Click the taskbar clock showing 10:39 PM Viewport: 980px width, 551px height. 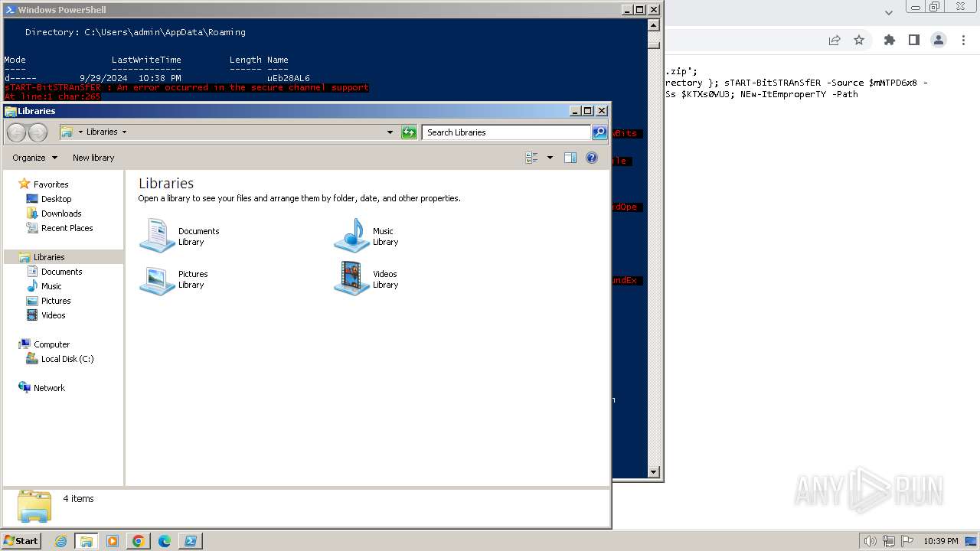(x=941, y=541)
